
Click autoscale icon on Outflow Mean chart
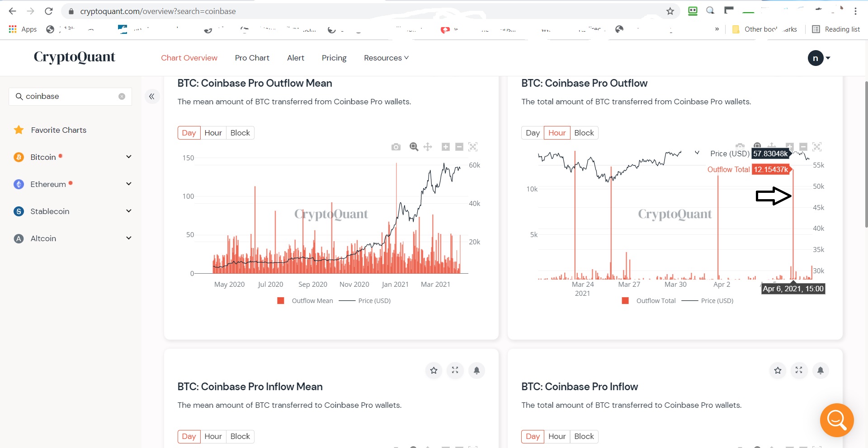(473, 147)
